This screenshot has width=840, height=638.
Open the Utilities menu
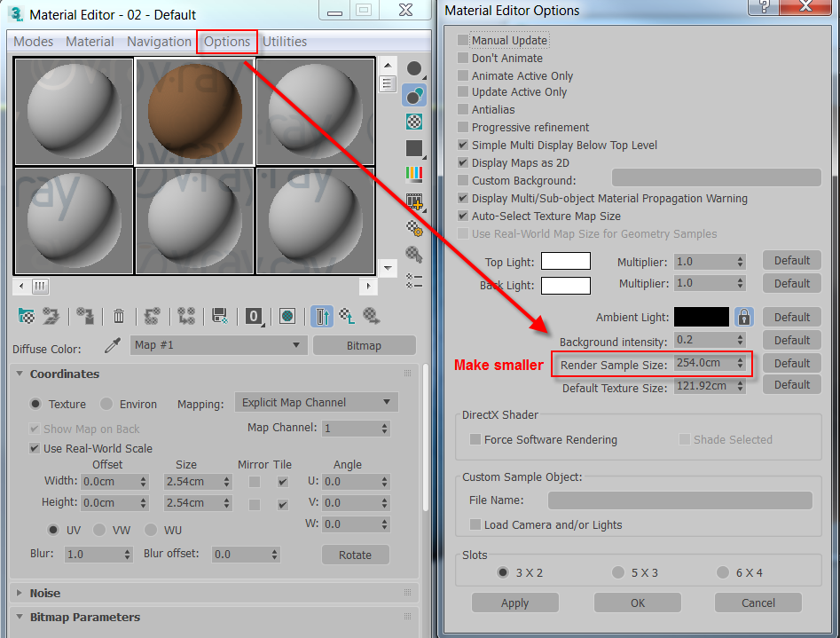(283, 41)
